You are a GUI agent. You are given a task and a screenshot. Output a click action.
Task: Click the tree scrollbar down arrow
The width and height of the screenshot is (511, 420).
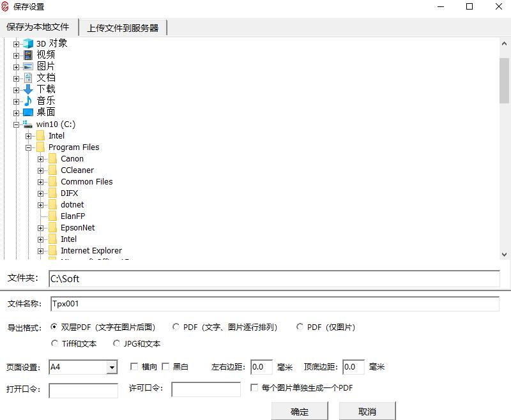click(x=504, y=254)
